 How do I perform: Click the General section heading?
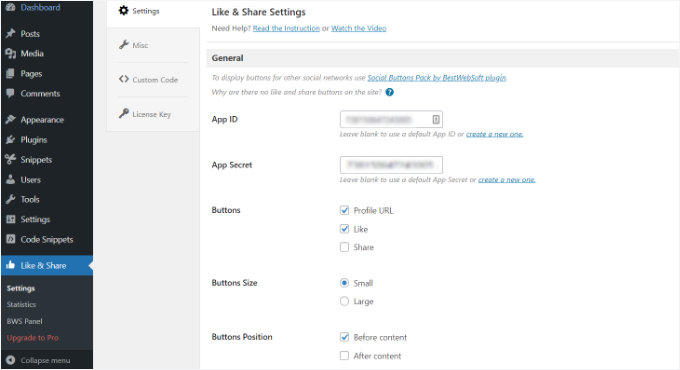pos(228,58)
